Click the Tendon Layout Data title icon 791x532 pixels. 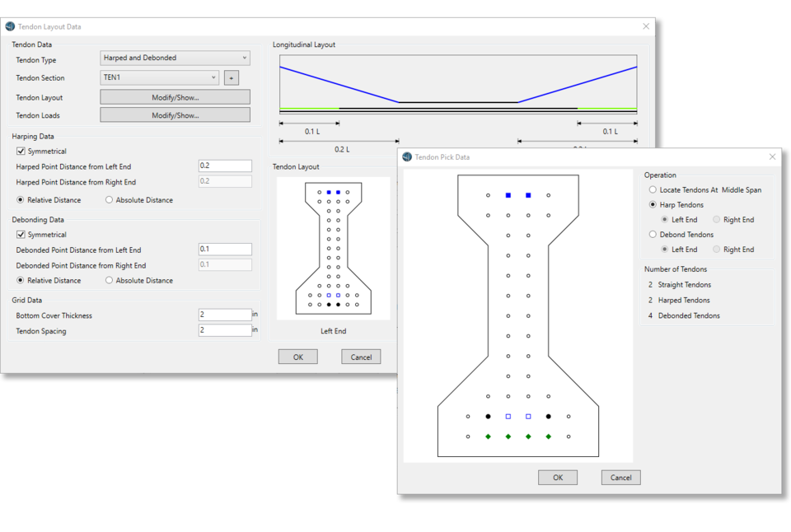pos(10,26)
